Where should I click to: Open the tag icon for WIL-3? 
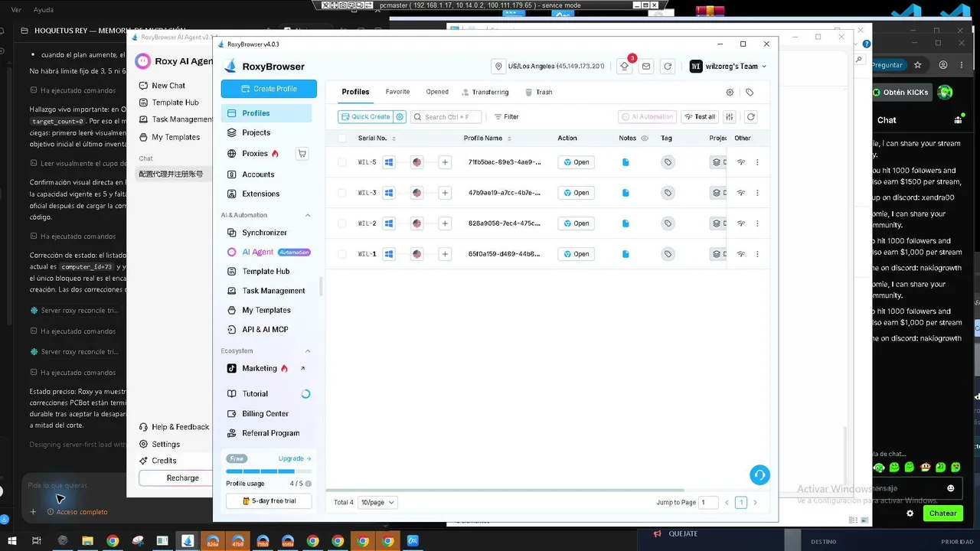click(668, 193)
